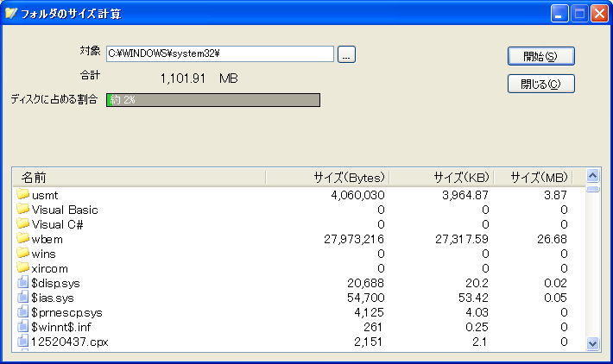Click the list scrollbar up arrow
This screenshot has height=364, width=613.
592,176
